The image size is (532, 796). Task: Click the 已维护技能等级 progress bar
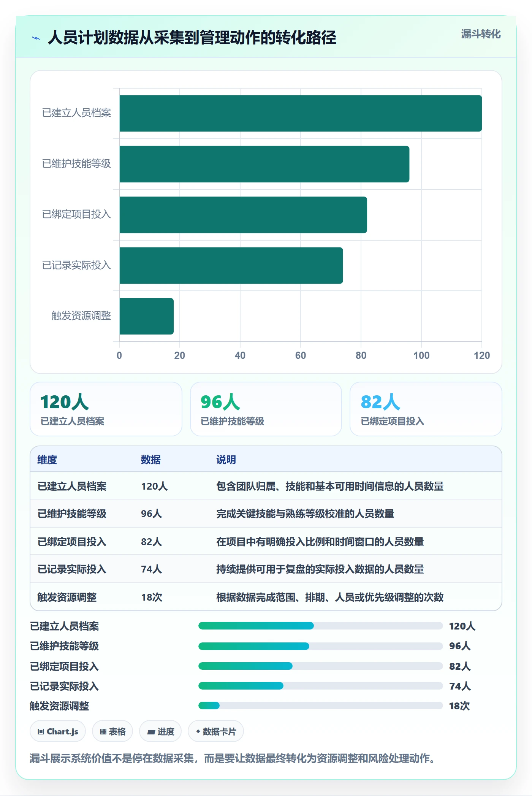321,646
